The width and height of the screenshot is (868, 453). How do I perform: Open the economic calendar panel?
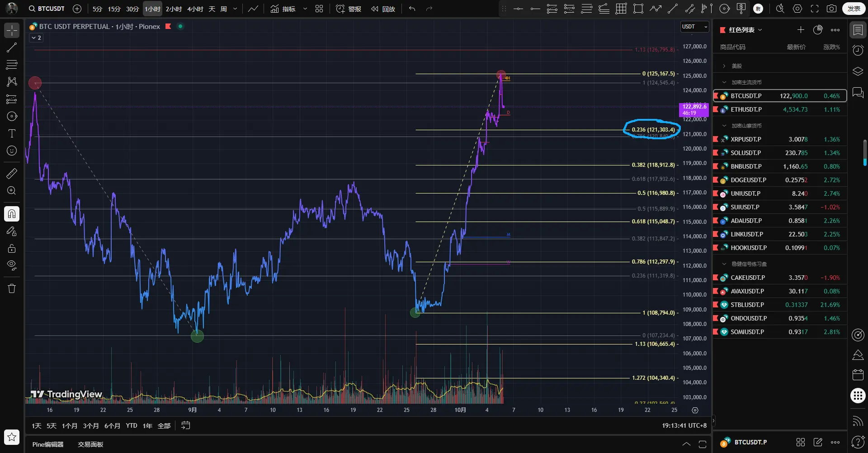click(858, 374)
